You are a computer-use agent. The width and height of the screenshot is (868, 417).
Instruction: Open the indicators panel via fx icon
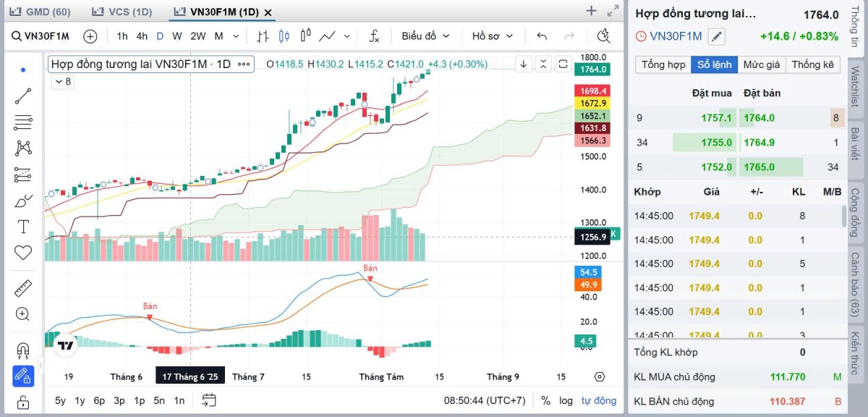coord(374,36)
